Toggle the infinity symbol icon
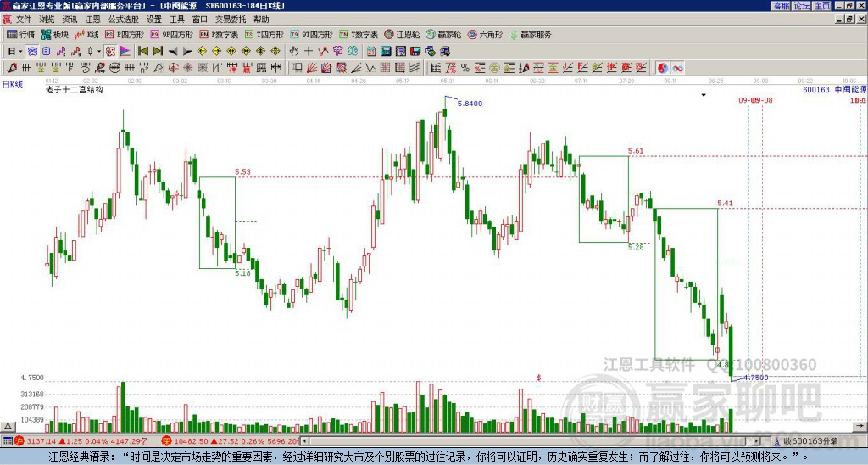868x465 pixels. coord(677,68)
